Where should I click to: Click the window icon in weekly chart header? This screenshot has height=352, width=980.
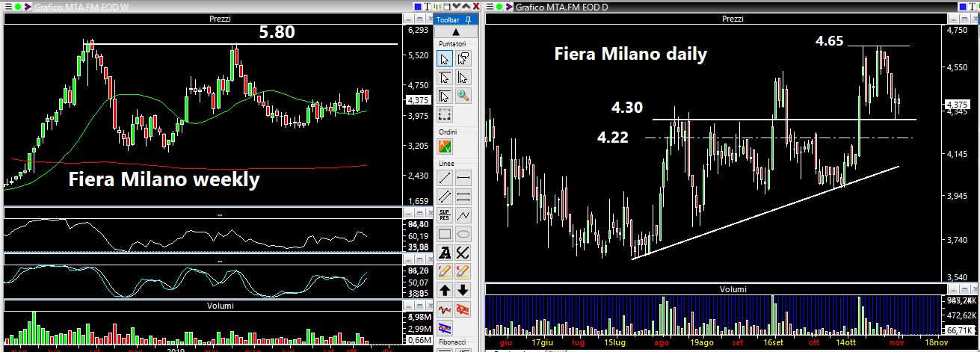click(446, 7)
